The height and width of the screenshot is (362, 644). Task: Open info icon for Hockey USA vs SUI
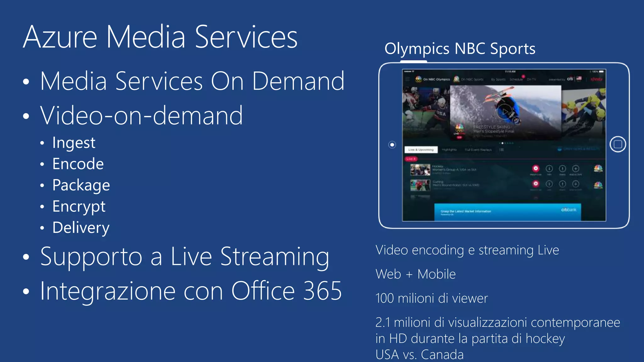pos(549,169)
